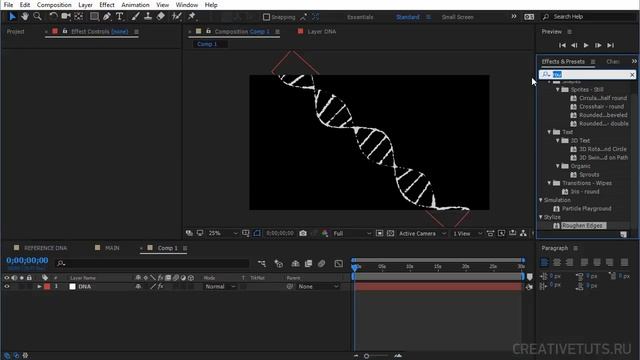640x360 pixels.
Task: Select the Puppet Pin tool
Action: point(191,17)
